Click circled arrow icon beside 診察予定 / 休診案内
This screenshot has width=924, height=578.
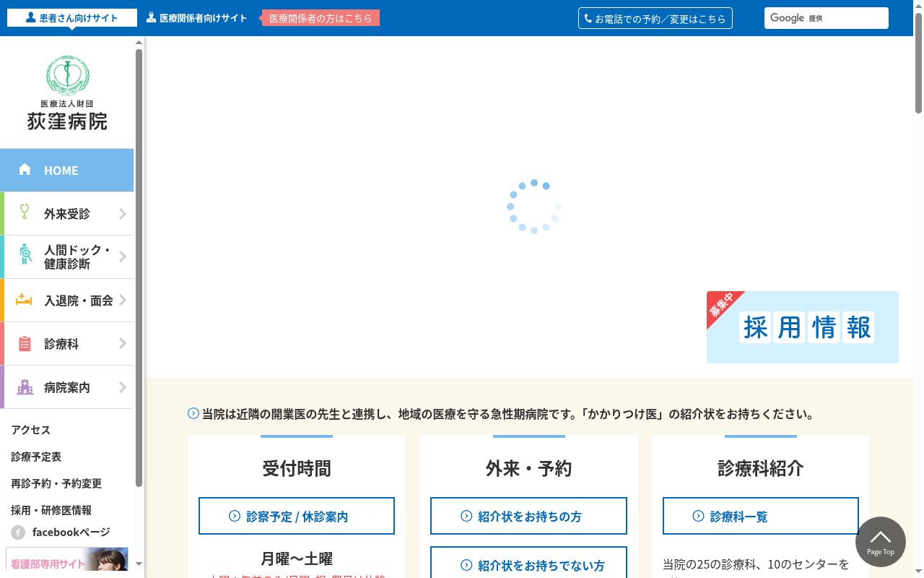coord(235,516)
